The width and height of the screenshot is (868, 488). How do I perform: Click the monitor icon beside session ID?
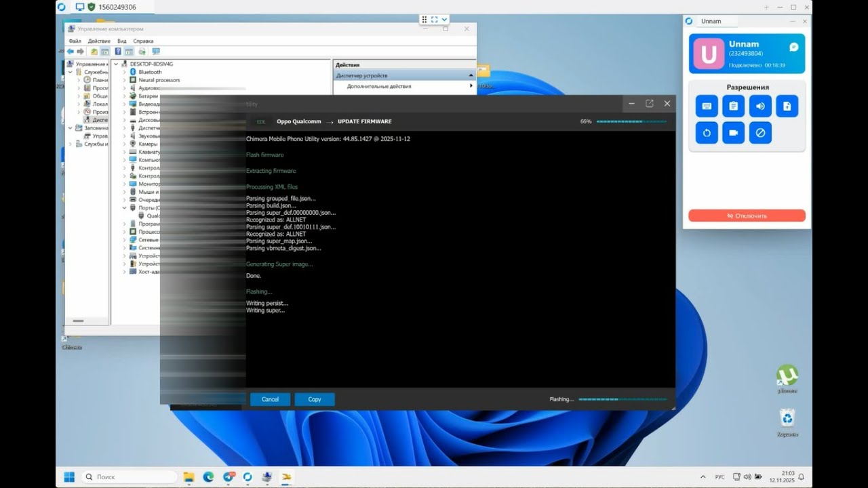80,7
